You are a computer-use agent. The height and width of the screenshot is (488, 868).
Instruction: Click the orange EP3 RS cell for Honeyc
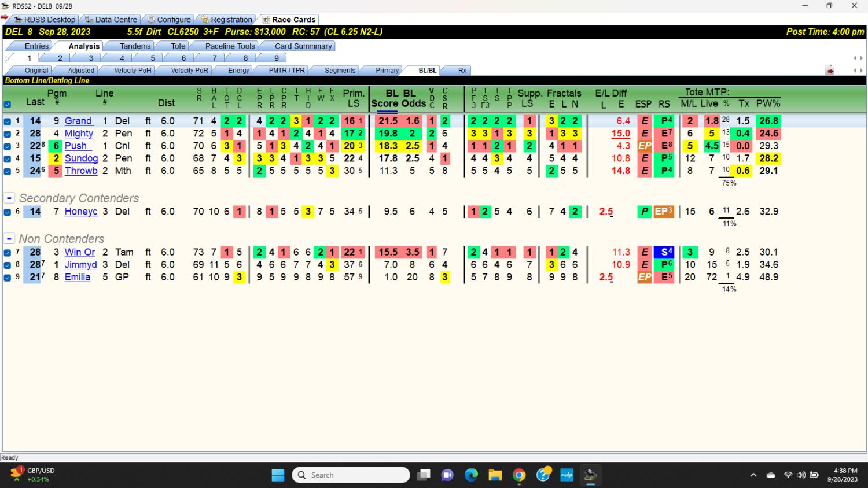pyautogui.click(x=664, y=212)
